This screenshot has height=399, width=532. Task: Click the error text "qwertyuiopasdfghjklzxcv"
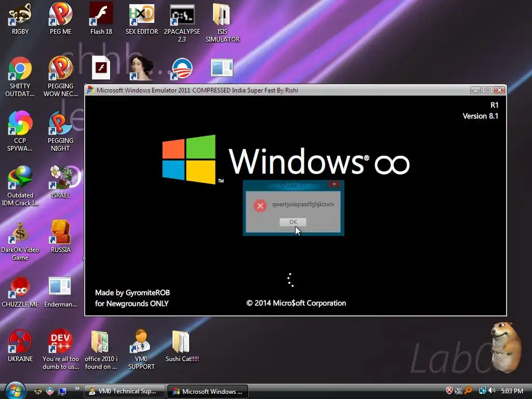tap(303, 204)
